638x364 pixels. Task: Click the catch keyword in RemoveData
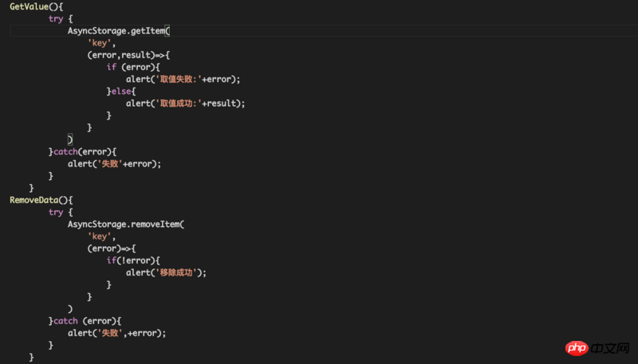pos(65,321)
